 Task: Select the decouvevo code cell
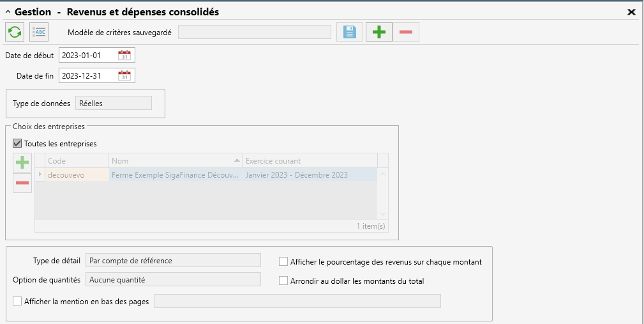(77, 174)
